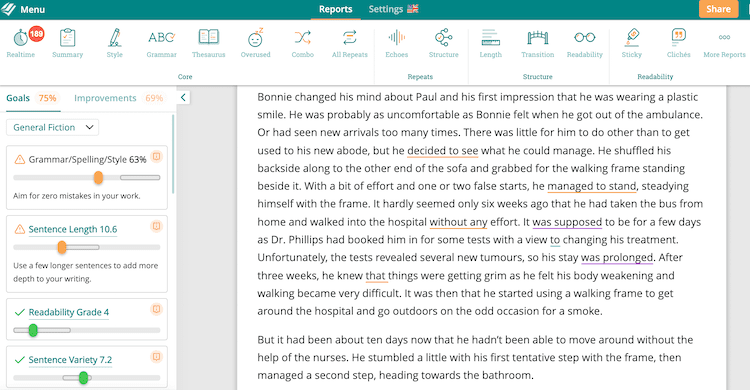The image size is (750, 390).
Task: Click the Sentence Variety slider handle
Action: 84,378
